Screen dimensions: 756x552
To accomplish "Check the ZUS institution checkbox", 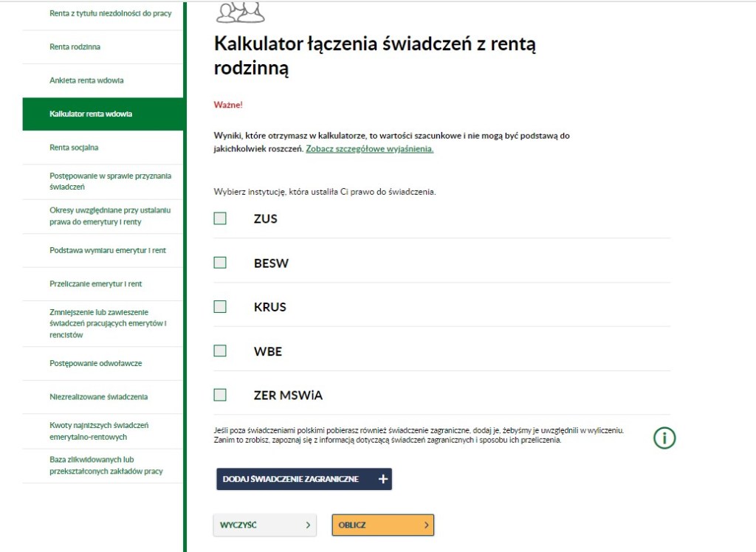I will click(220, 218).
